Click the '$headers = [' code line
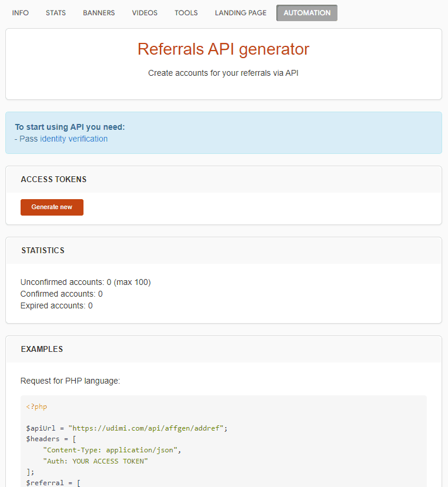Image resolution: width=448 pixels, height=487 pixels. click(x=51, y=439)
